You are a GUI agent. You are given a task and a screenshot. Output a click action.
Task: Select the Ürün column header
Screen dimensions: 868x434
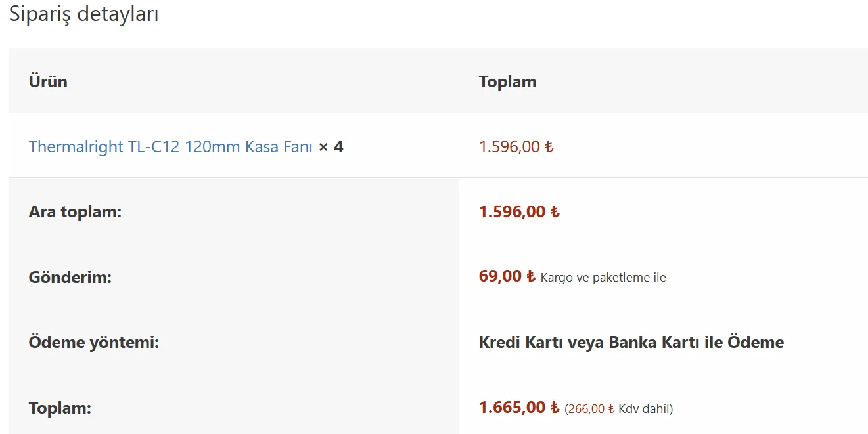pos(48,81)
